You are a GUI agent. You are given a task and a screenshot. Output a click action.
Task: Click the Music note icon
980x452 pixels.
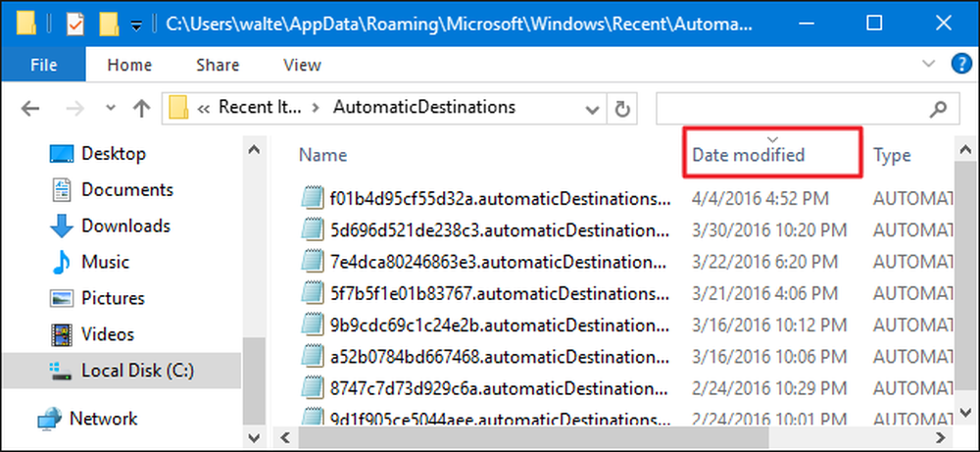[x=61, y=262]
